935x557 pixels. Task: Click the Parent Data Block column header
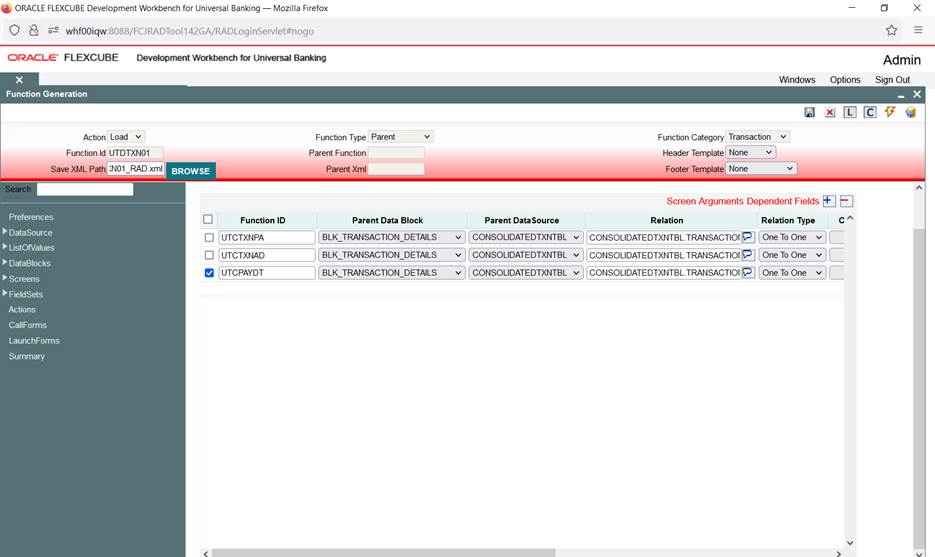click(388, 220)
